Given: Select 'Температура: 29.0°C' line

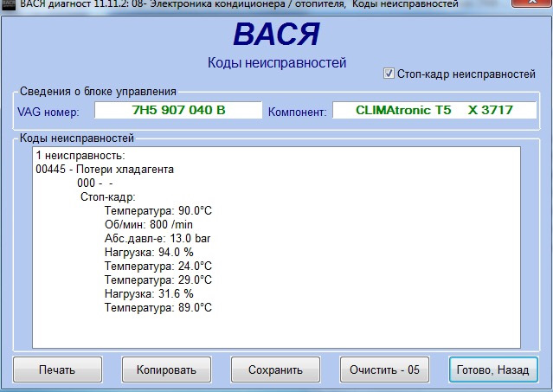Looking at the screenshot, I should point(158,280).
